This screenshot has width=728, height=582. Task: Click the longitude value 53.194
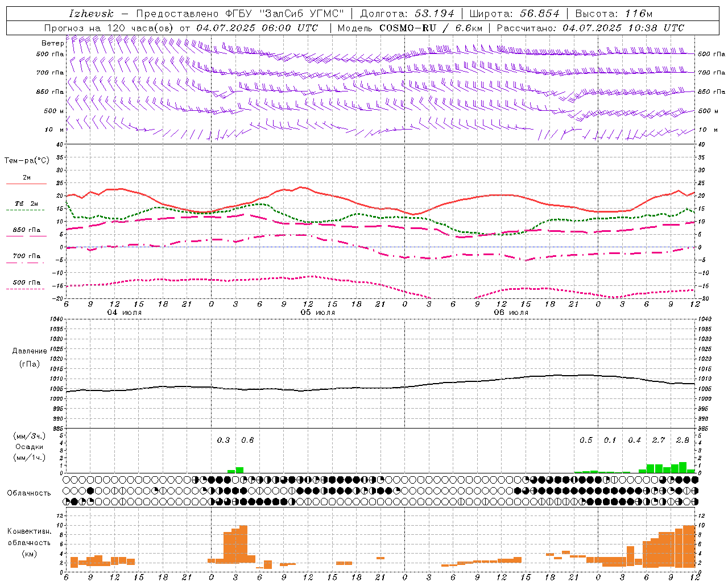pos(435,14)
